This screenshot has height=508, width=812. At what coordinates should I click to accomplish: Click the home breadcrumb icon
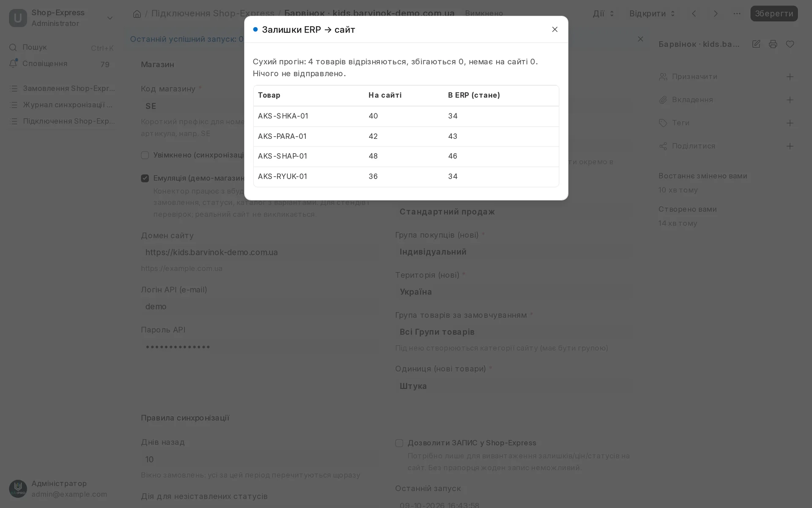point(137,14)
